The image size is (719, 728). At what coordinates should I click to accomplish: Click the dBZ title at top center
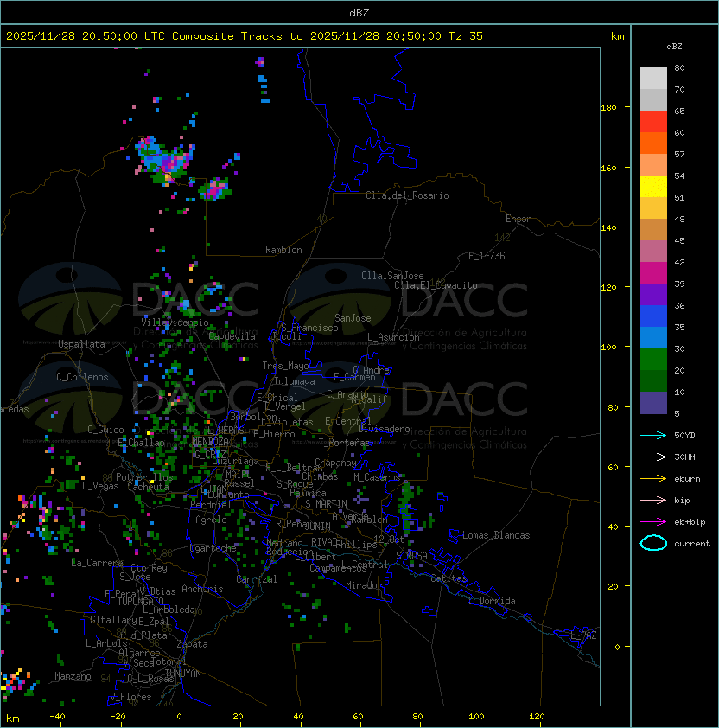coord(359,12)
